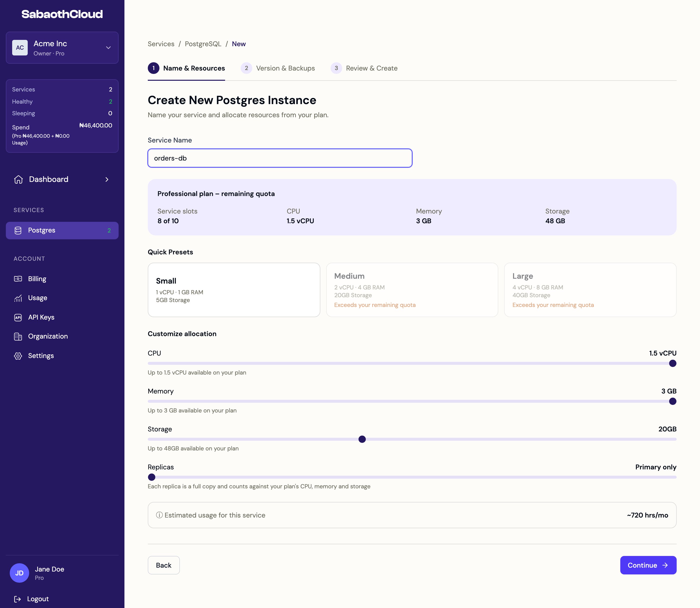Open Billing from the sidebar

tap(62, 279)
